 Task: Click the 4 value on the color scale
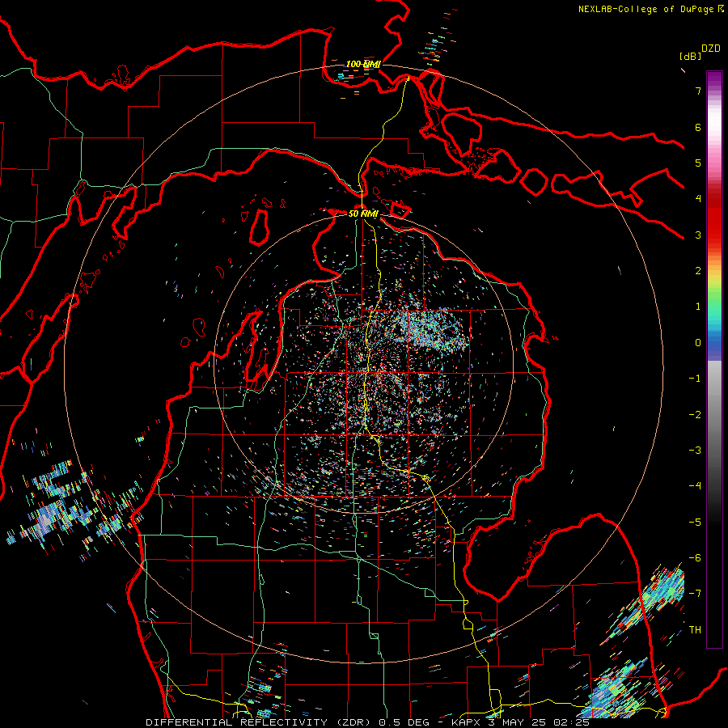tap(698, 199)
